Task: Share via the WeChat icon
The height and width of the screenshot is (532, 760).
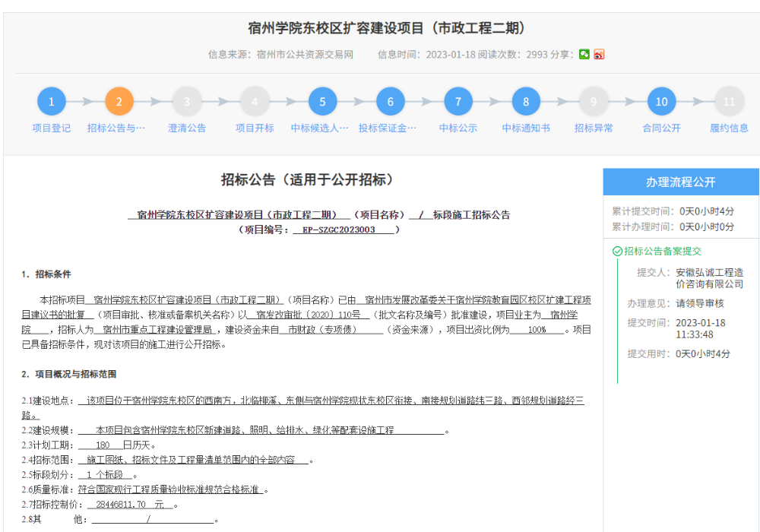Action: pyautogui.click(x=584, y=54)
